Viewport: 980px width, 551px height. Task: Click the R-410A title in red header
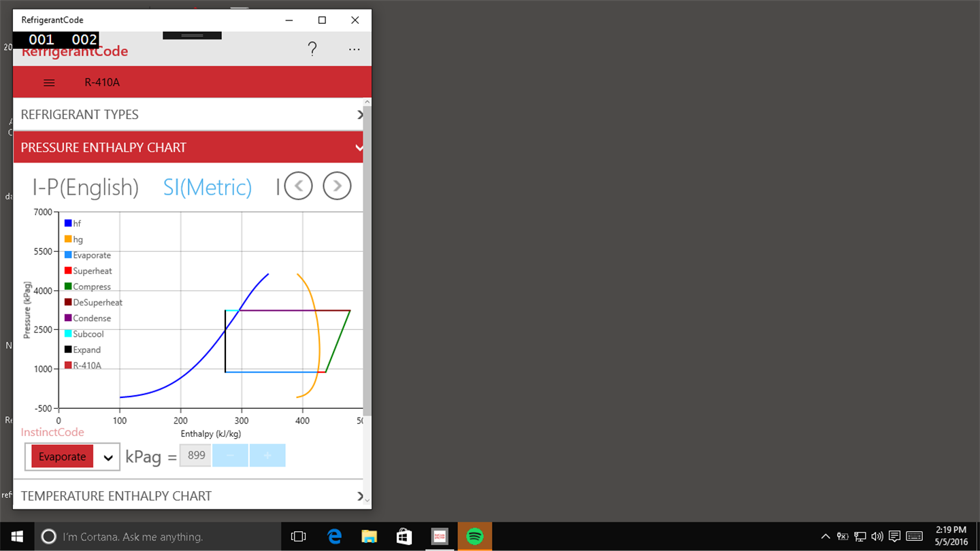(x=102, y=83)
